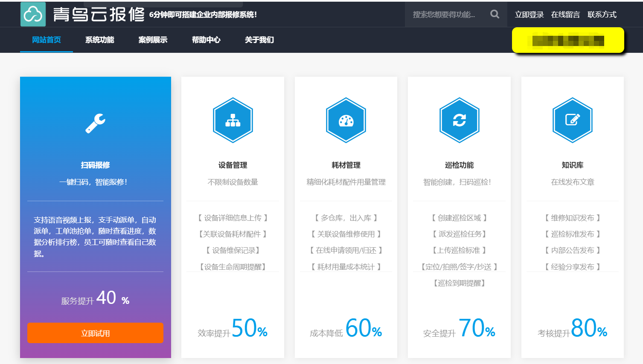Screen dimensions: 643x364
Task: Open the 案例展示 navigation item
Action: (153, 40)
